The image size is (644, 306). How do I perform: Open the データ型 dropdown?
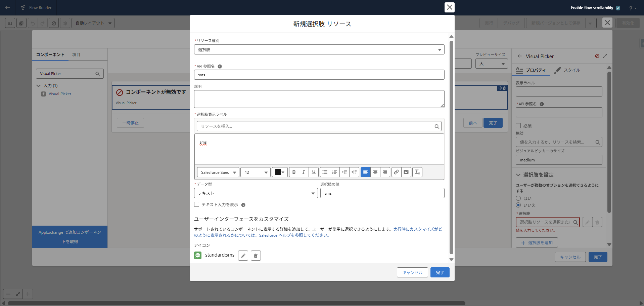tap(256, 193)
